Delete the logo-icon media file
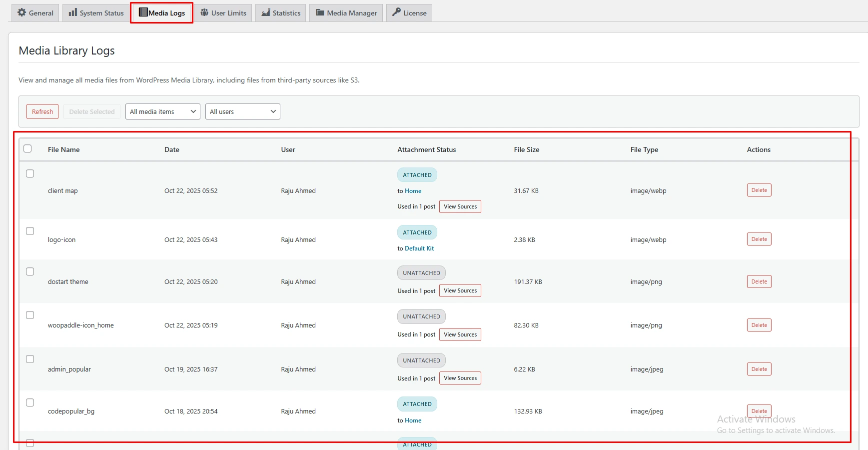This screenshot has width=868, height=450. click(x=759, y=239)
